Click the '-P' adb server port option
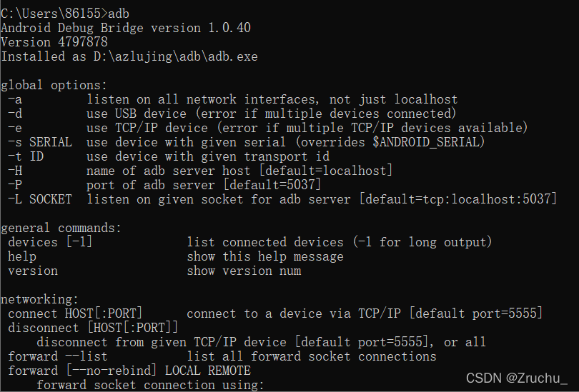 15,185
